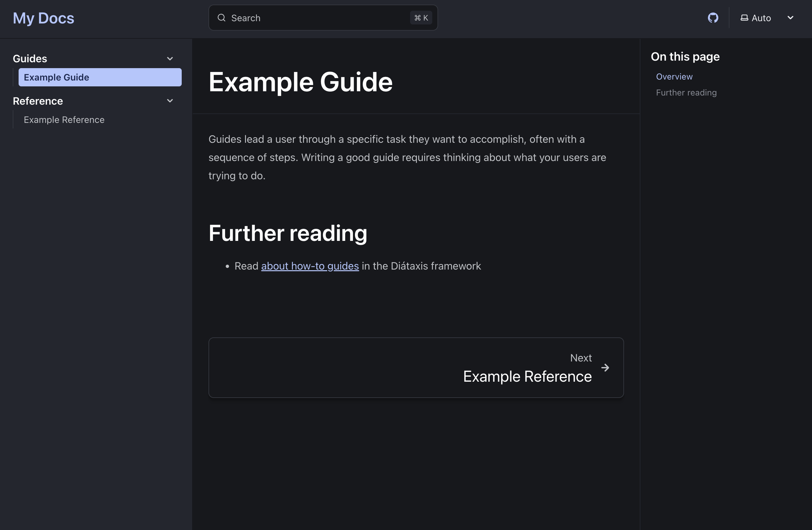The height and width of the screenshot is (530, 812).
Task: Collapse the Reference sidebar group
Action: (x=170, y=101)
